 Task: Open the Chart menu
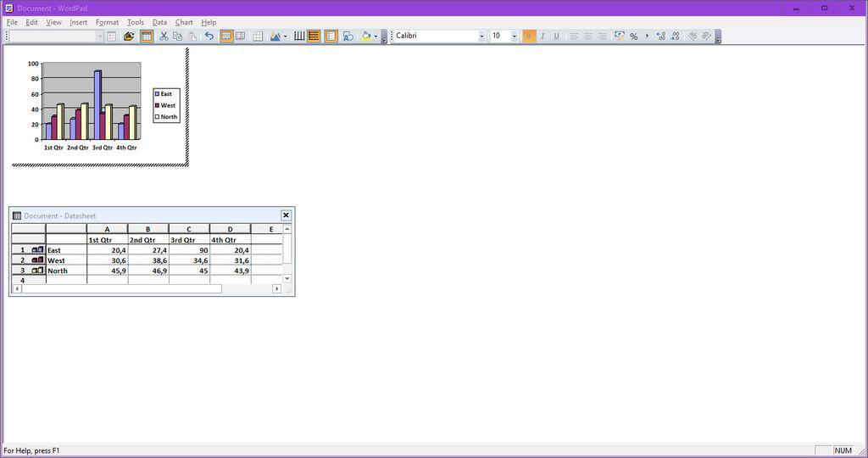[x=184, y=22]
